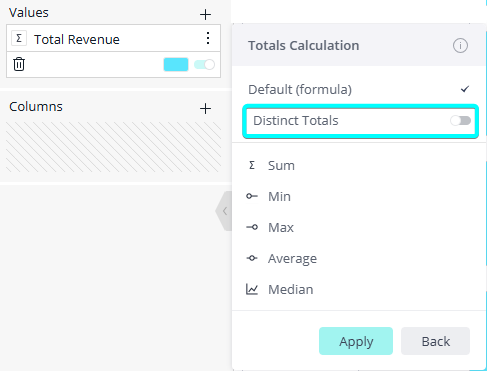Click the empty Columns drop area
This screenshot has width=487, height=371.
(x=113, y=147)
